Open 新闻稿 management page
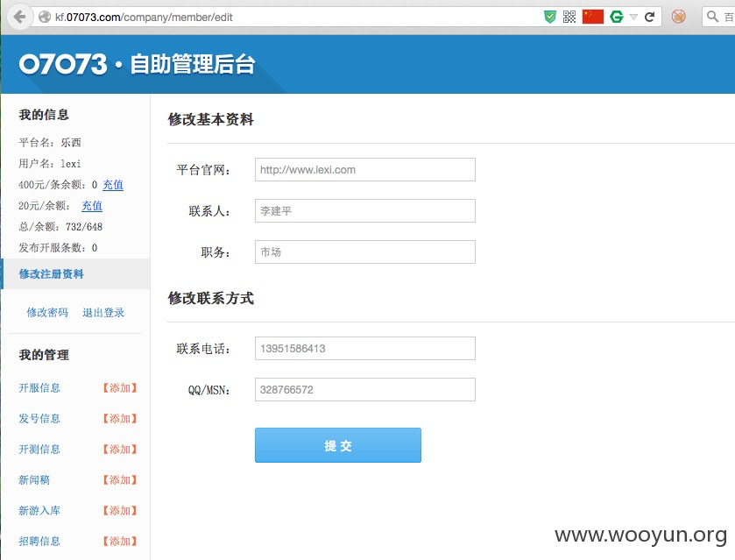 coord(34,479)
